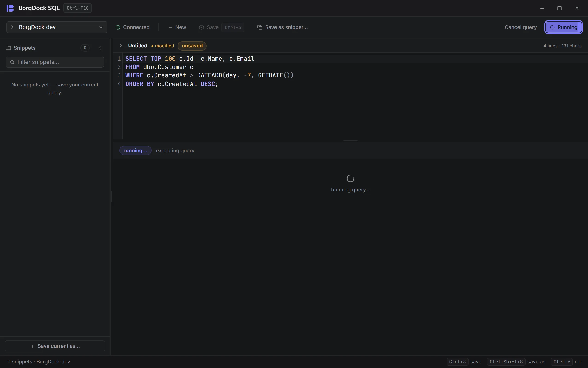
Task: Click the terminal icon in connection selector
Action: tap(13, 27)
